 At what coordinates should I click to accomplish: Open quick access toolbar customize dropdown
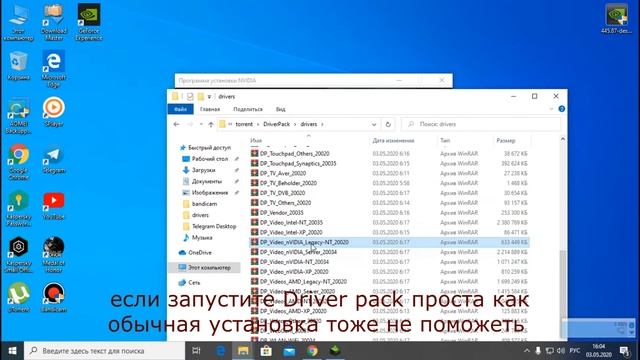209,97
